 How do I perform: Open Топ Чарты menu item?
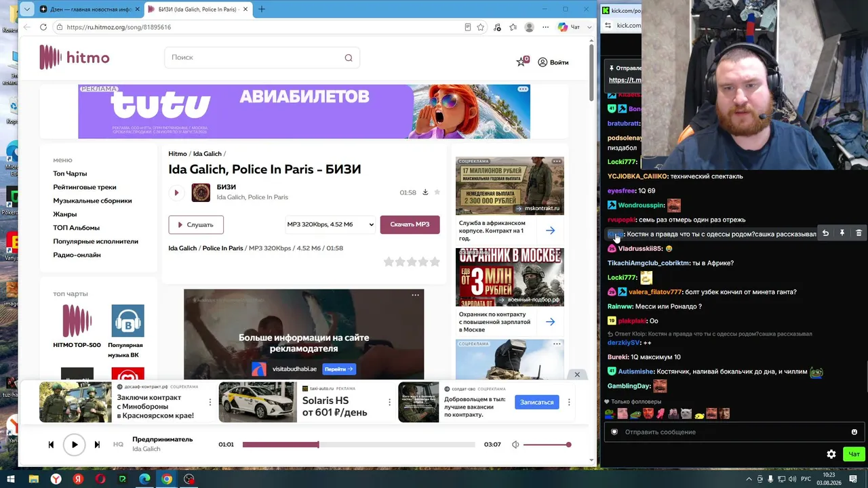[x=70, y=174]
